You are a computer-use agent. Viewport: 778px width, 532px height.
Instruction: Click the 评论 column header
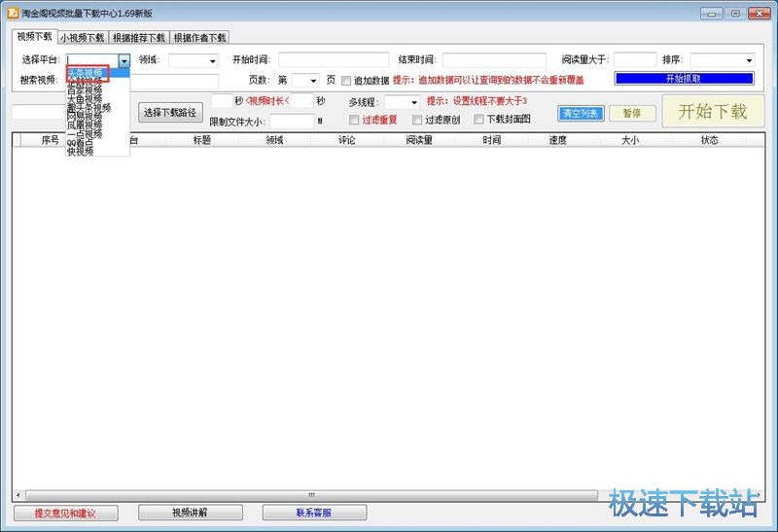tap(347, 140)
